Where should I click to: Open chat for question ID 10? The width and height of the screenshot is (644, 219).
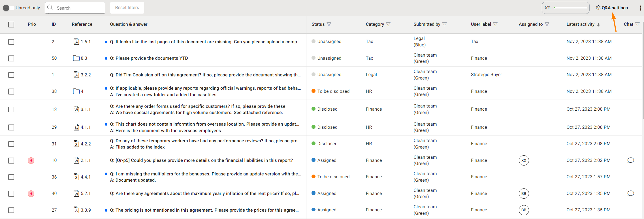630,160
